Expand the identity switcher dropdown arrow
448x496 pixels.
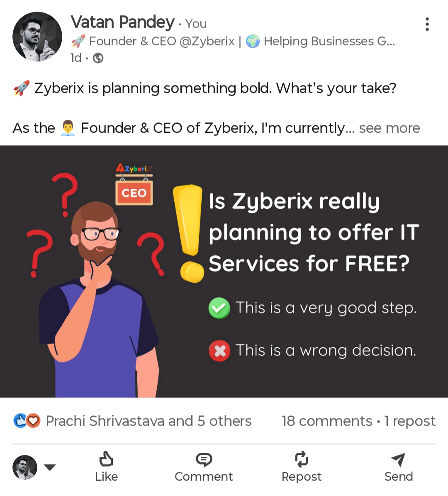tap(50, 467)
